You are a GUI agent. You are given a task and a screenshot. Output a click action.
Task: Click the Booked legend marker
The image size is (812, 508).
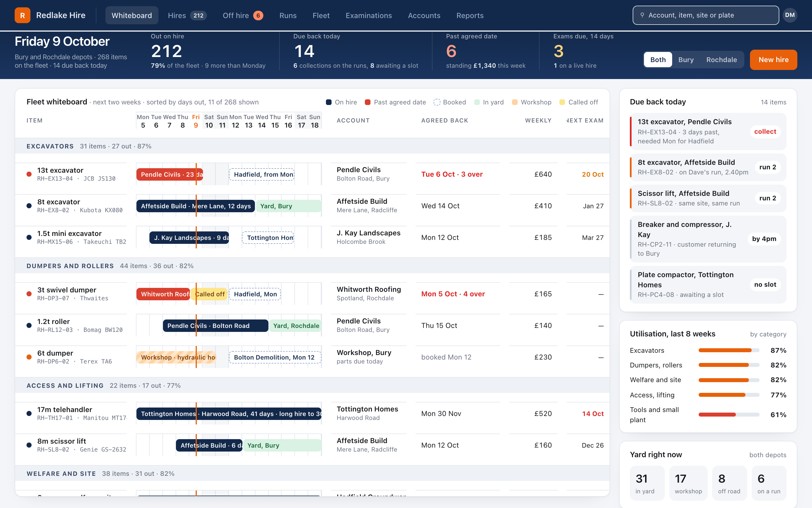[x=436, y=102]
